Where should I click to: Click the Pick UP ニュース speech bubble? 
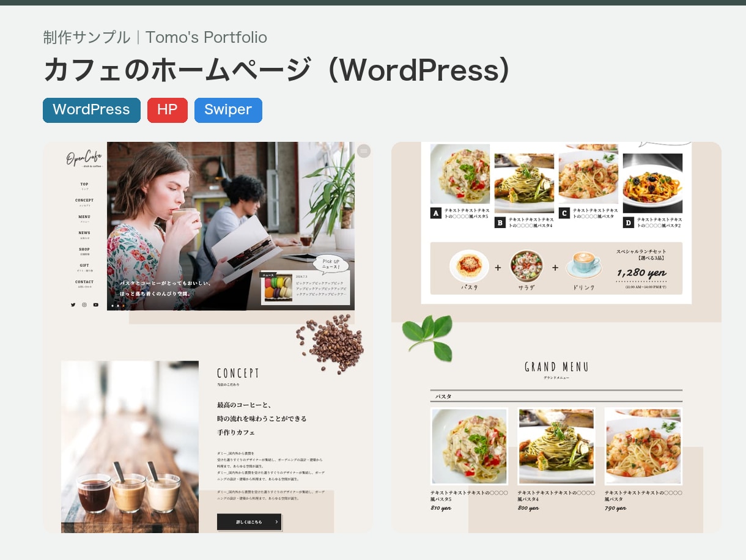click(x=331, y=264)
